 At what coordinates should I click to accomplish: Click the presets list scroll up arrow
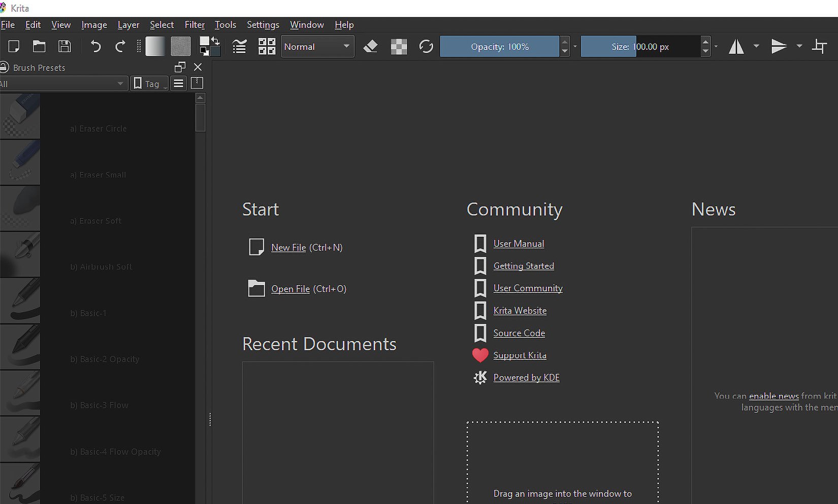pos(200,98)
